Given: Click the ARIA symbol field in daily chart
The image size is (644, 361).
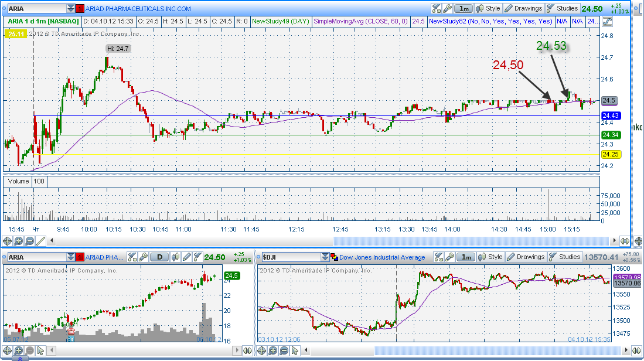Looking at the screenshot, I should 37,257.
